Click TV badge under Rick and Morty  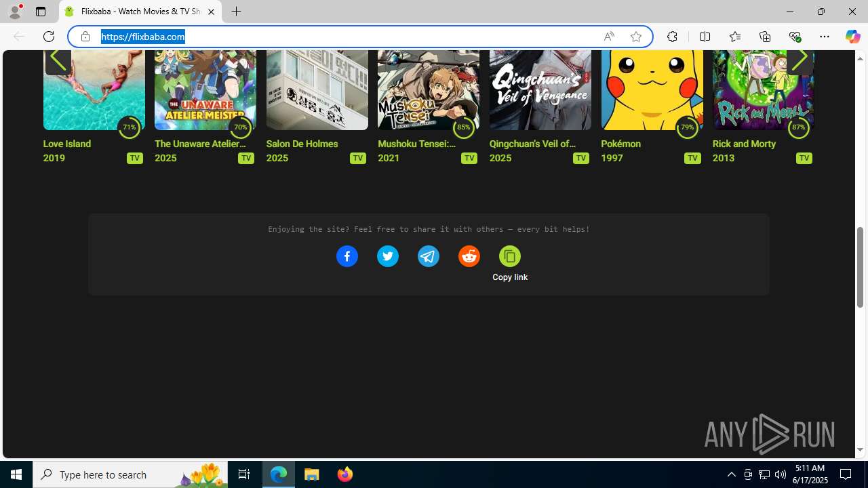click(804, 158)
